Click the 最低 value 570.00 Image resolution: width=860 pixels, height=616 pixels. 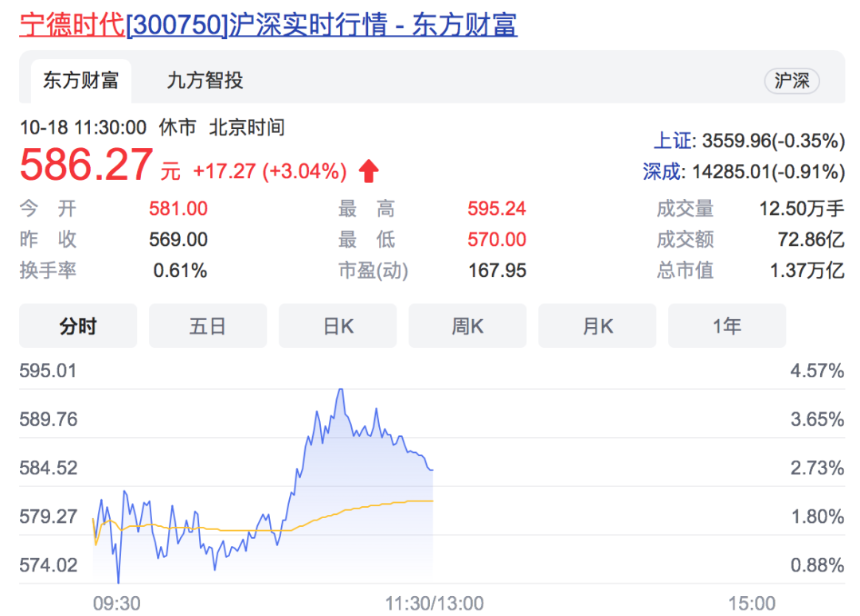pos(496,239)
